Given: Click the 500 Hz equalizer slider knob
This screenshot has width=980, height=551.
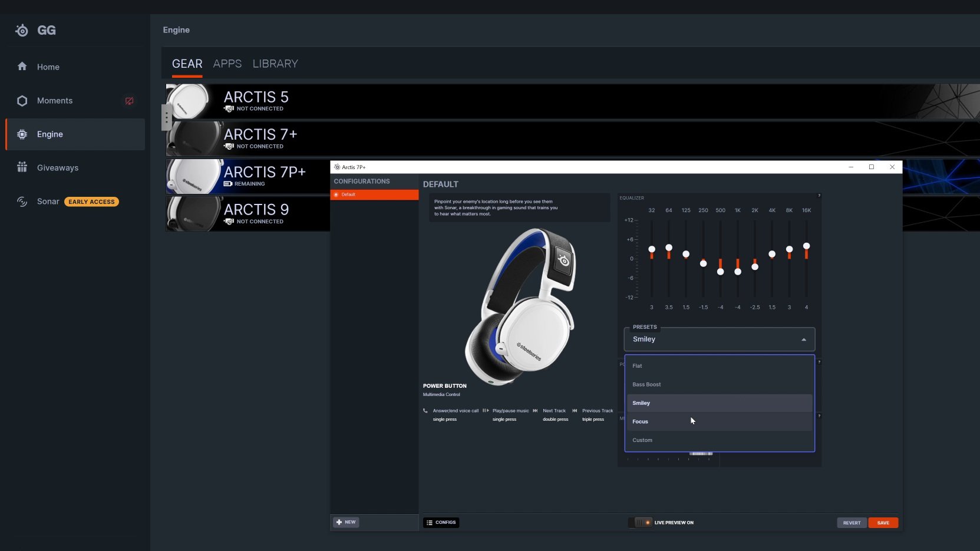Looking at the screenshot, I should click(x=720, y=272).
